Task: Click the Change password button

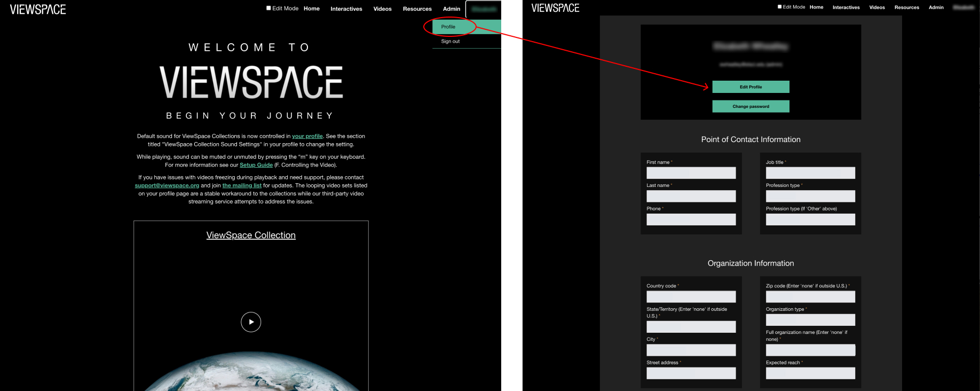Action: 750,106
